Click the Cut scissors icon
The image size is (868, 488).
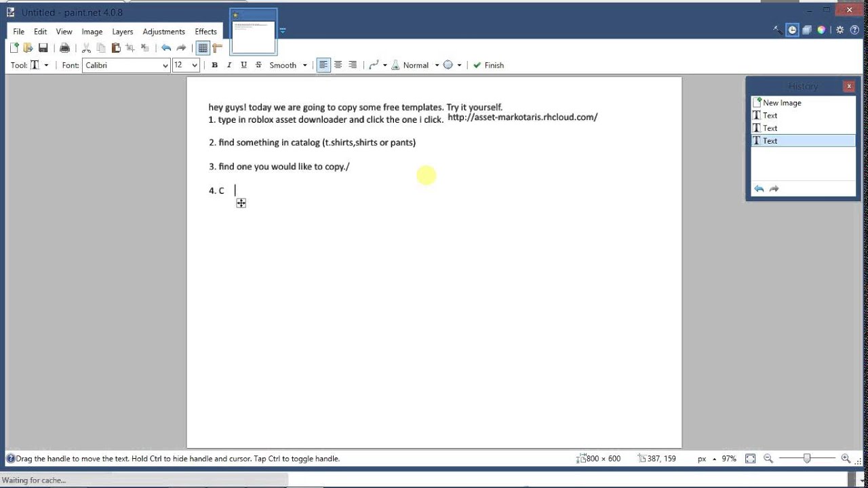click(86, 47)
